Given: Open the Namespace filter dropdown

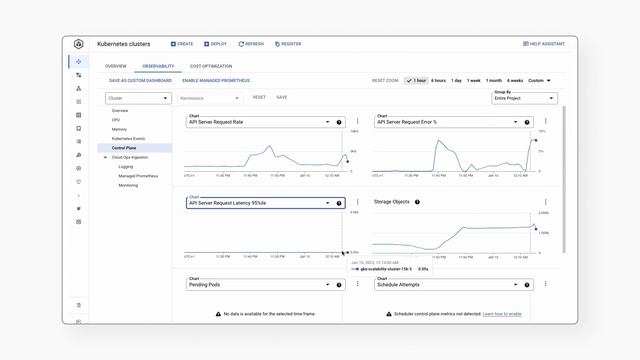Looking at the screenshot, I should tap(209, 98).
